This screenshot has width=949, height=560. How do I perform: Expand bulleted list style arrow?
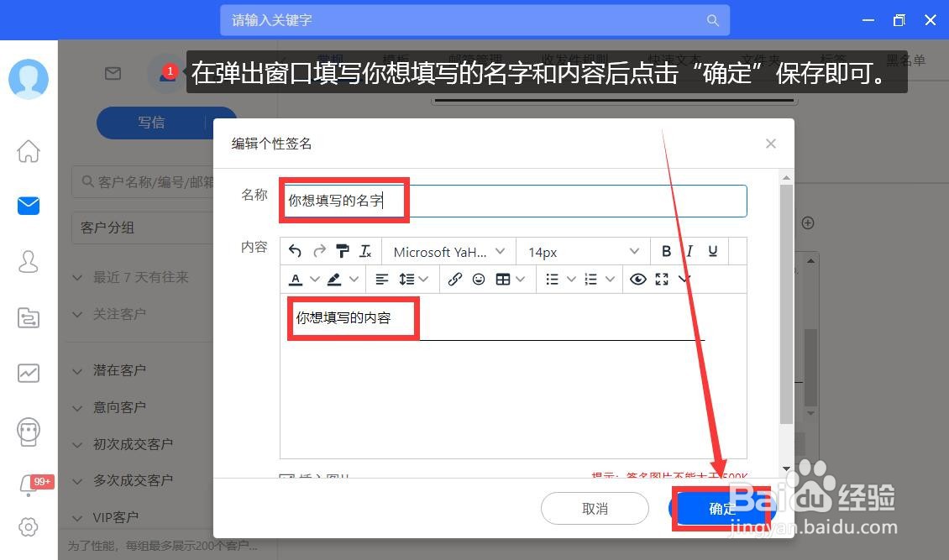point(571,280)
